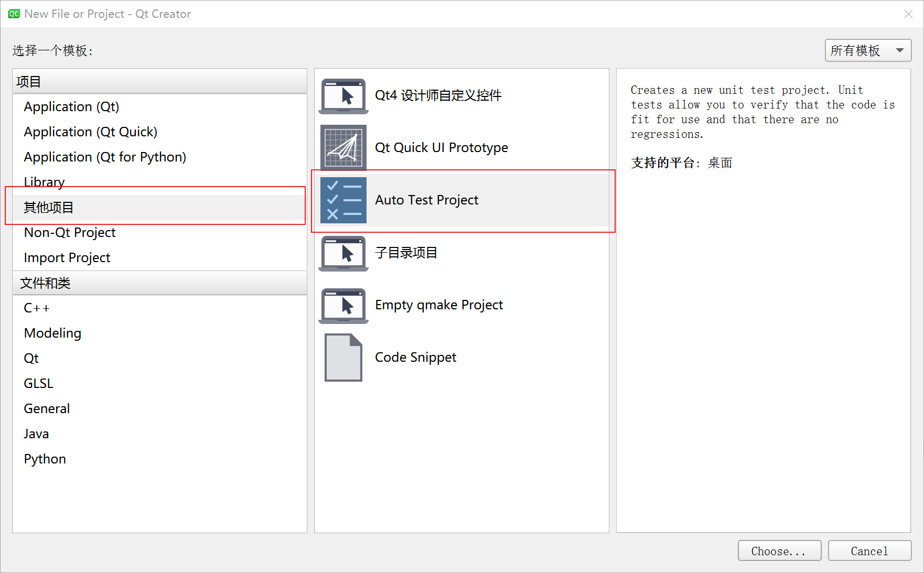Screen dimensions: 924x573
Task: Select the Import Project category
Action: point(159,258)
